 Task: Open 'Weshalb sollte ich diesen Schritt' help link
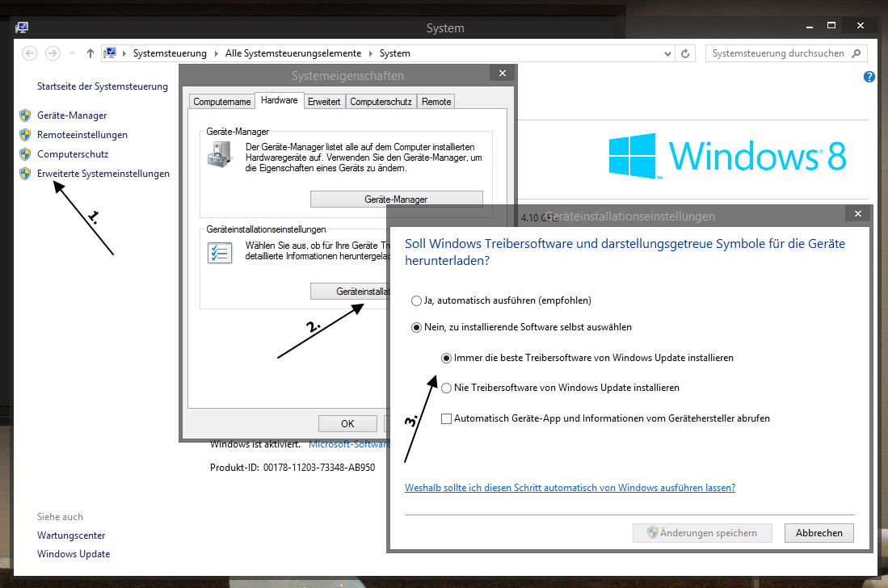[570, 488]
